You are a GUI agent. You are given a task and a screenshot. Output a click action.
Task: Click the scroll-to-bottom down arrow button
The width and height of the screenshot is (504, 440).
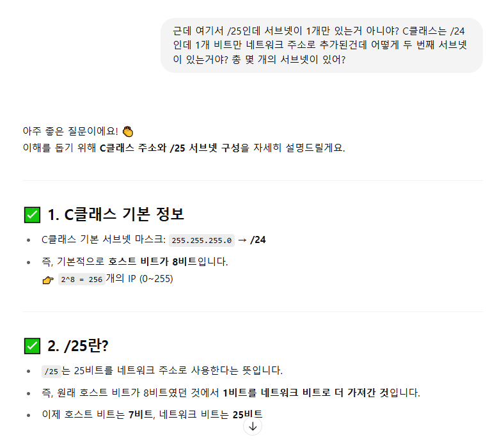pyautogui.click(x=253, y=427)
